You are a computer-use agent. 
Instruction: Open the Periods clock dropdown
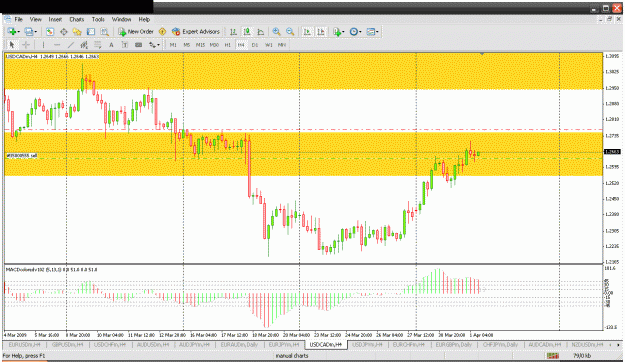click(355, 31)
